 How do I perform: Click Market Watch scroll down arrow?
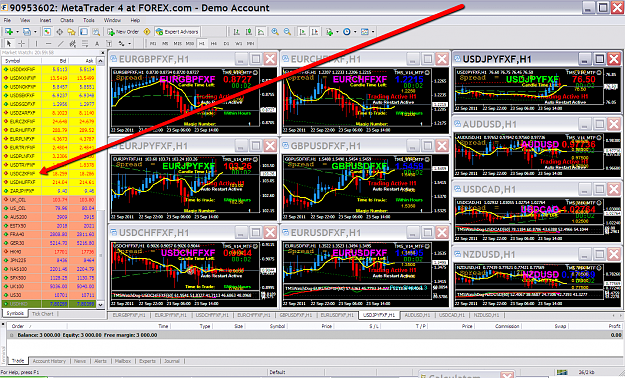pos(100,304)
